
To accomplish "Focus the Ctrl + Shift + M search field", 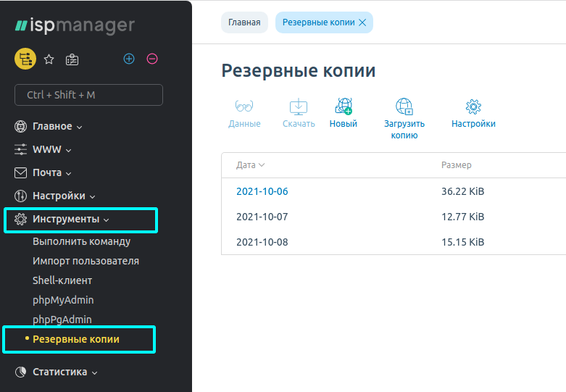I will 88,95.
